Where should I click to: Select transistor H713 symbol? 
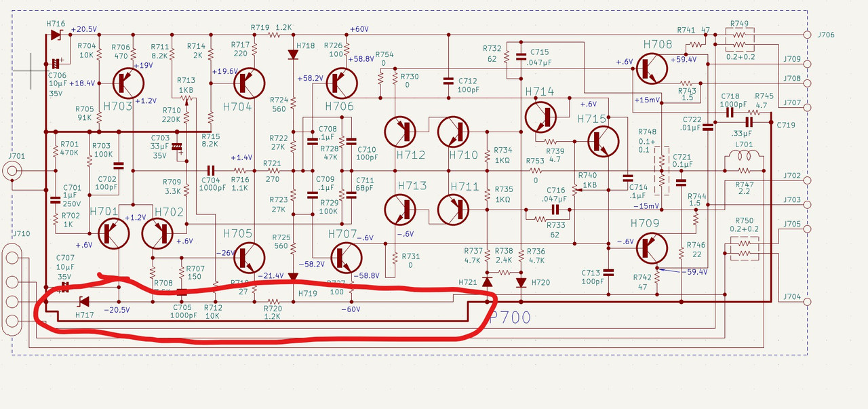[400, 210]
